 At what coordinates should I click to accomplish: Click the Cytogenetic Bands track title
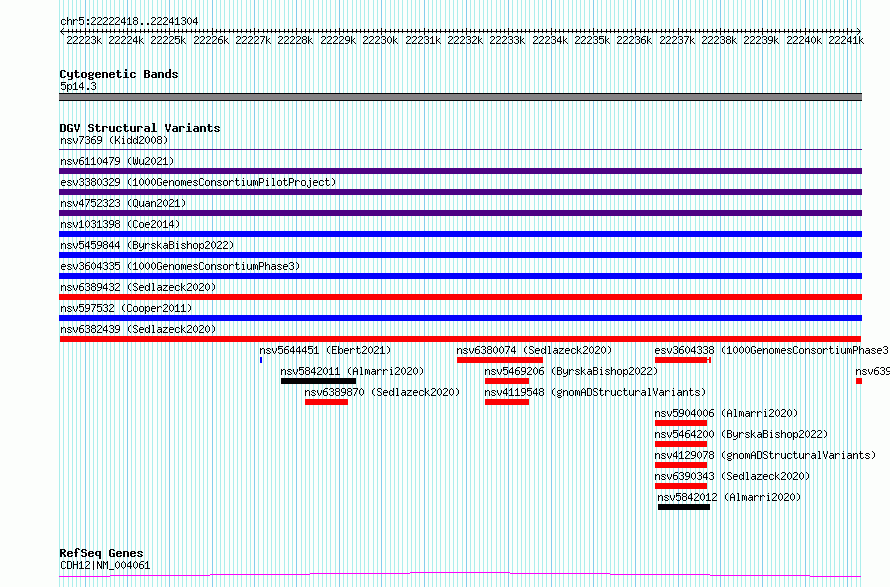pos(119,74)
